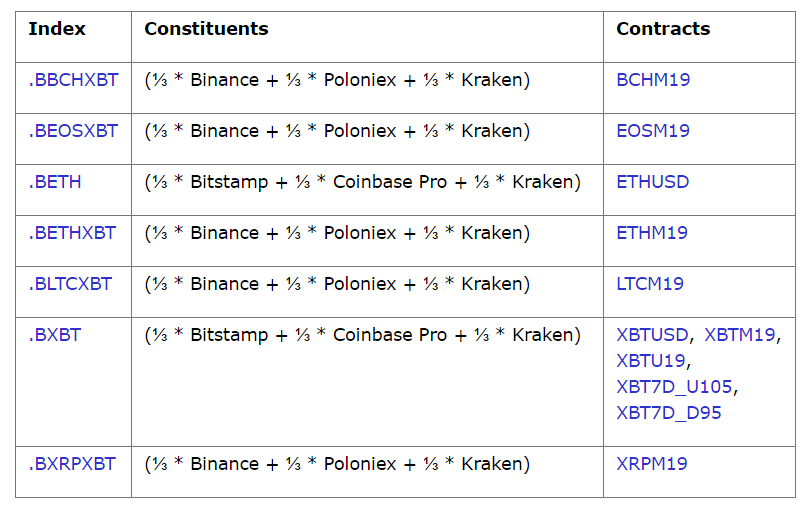Open the BCHM19 contract link
The image size is (805, 507).
point(653,80)
